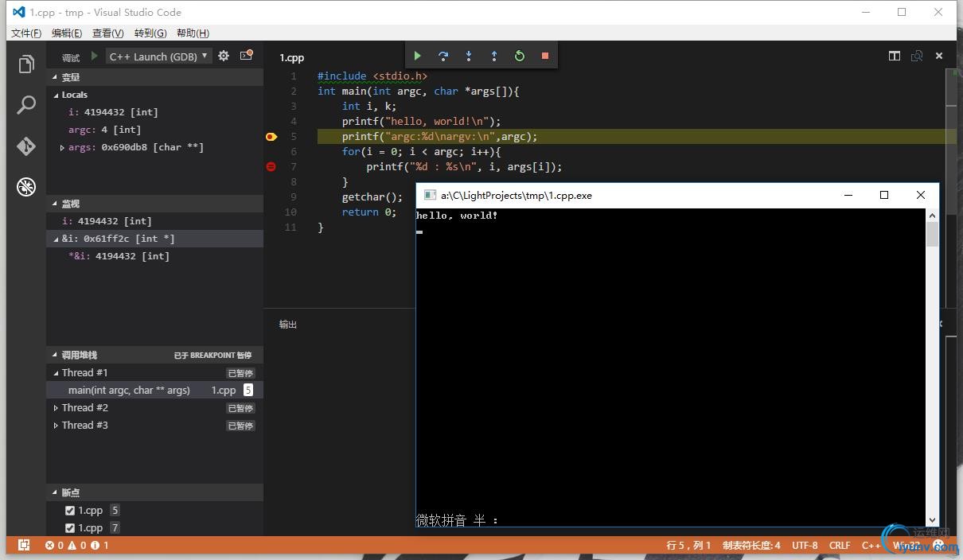The height and width of the screenshot is (560, 963).
Task: Expand Thread #3
Action: [x=56, y=426]
